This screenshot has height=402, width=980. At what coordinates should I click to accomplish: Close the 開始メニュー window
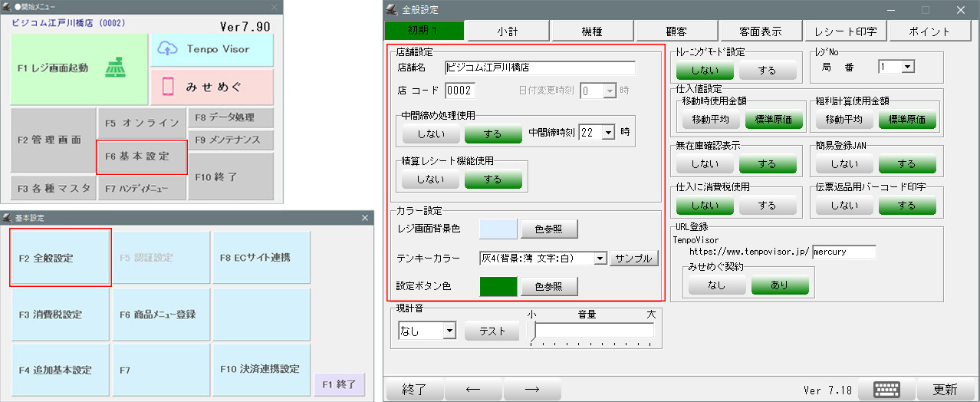(x=274, y=6)
